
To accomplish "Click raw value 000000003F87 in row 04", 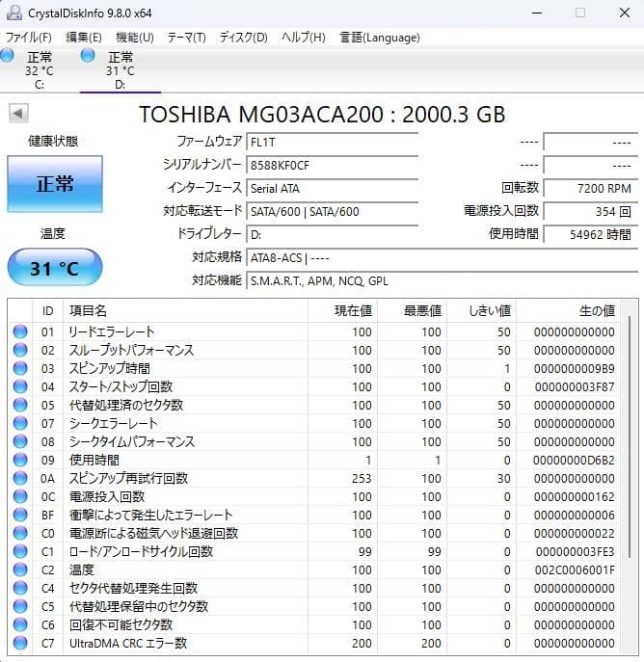I will click(x=575, y=386).
